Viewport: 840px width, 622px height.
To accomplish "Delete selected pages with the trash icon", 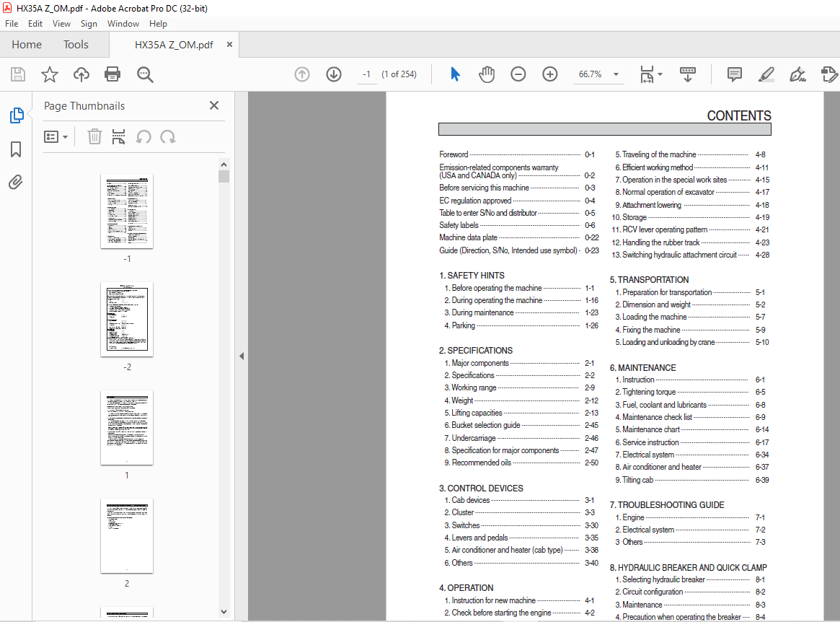I will point(94,136).
